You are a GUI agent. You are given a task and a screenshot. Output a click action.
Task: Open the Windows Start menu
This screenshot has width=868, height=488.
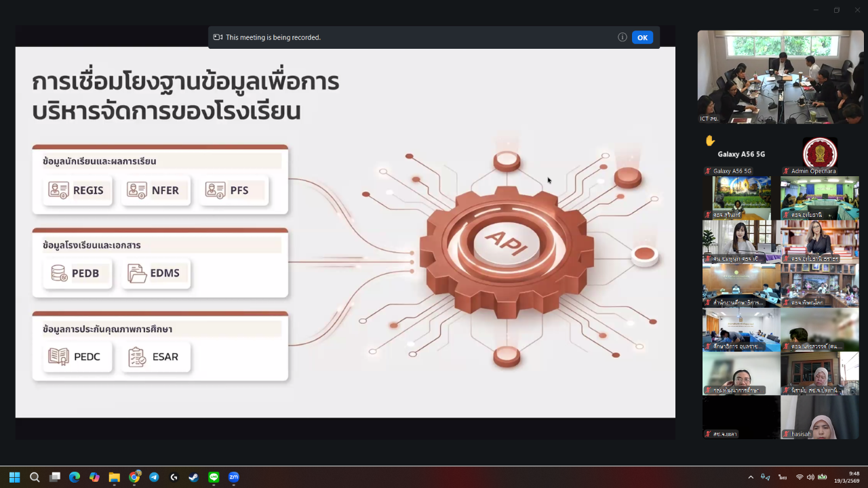click(15, 477)
